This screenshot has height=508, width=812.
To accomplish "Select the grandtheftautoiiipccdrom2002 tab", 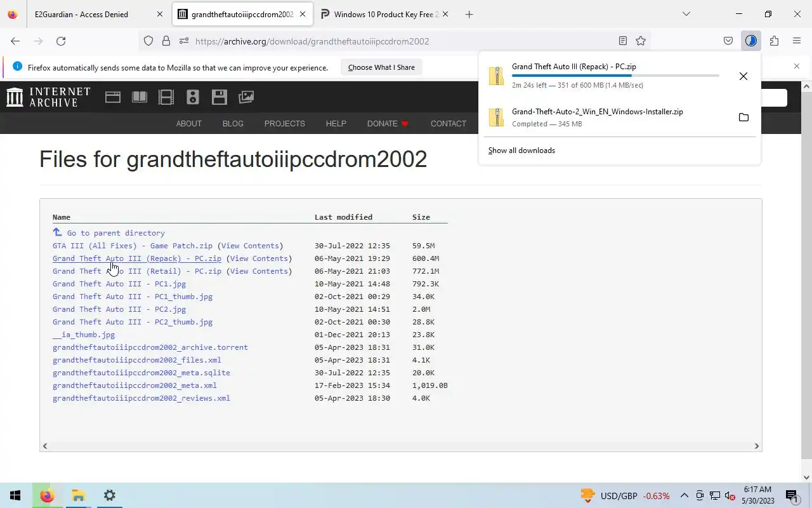I will [x=242, y=14].
